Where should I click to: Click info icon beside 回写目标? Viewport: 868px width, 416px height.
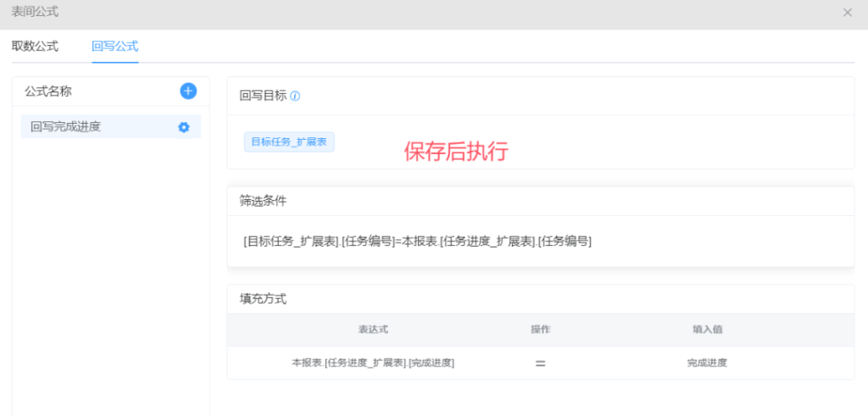[x=295, y=97]
